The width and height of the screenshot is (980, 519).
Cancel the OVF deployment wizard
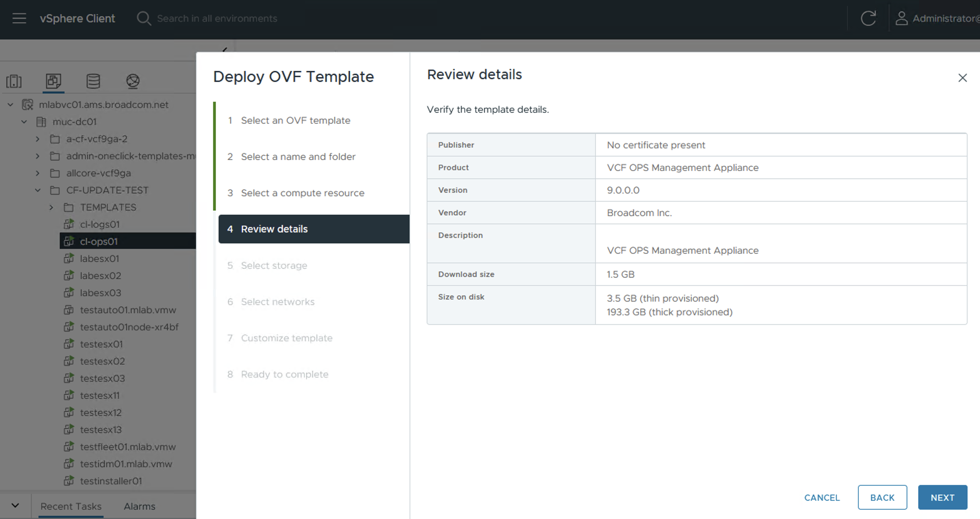point(822,497)
